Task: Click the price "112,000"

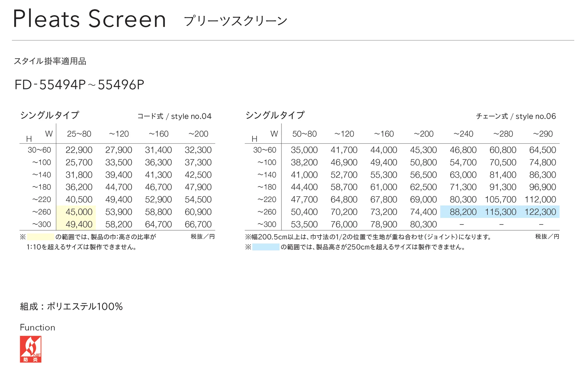Action: click(540, 199)
